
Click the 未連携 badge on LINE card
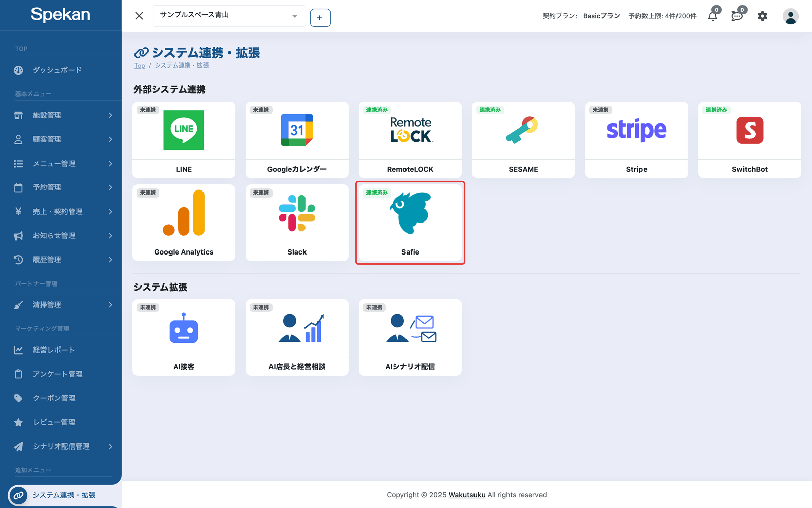coord(148,110)
